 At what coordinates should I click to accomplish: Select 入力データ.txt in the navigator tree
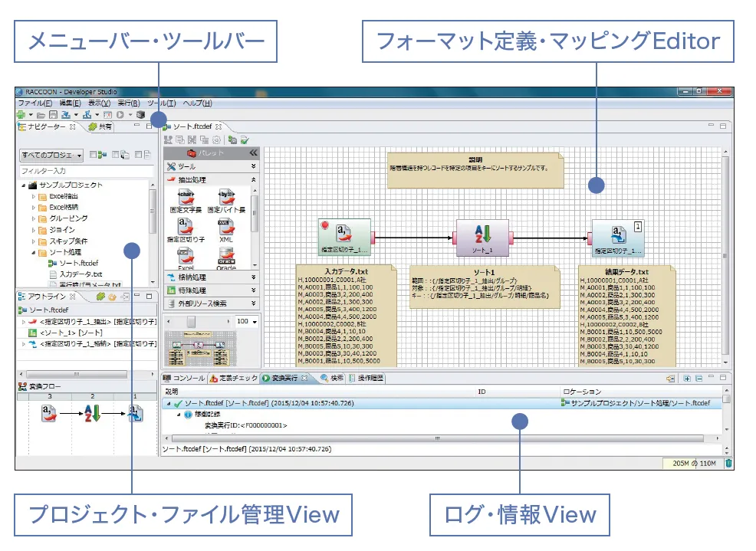coord(76,274)
